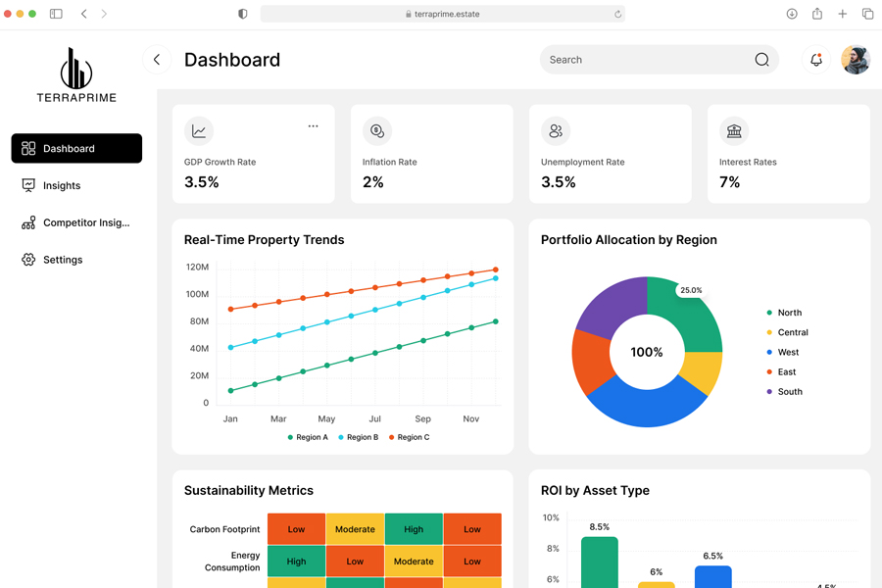Click the search magnifier icon
The height and width of the screenshot is (588, 882).
point(761,60)
